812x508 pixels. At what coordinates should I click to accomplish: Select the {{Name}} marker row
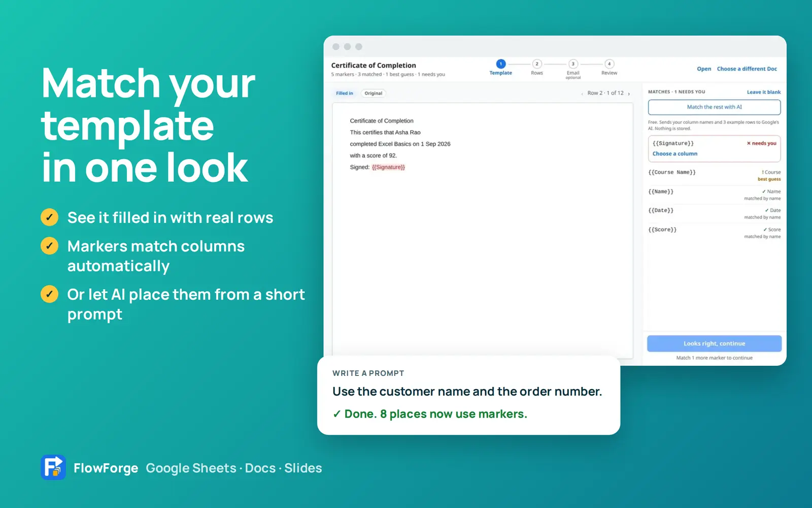tap(714, 195)
